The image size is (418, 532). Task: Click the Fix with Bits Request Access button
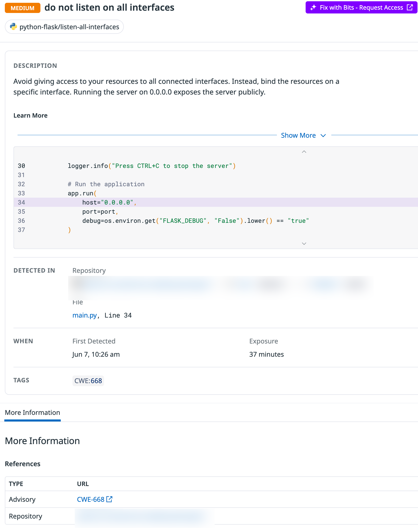[x=361, y=7]
